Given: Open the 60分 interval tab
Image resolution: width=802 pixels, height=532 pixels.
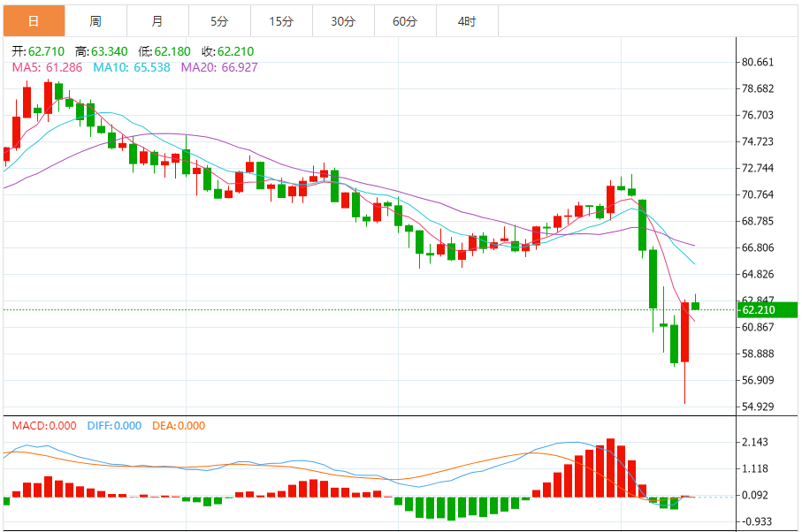Looking at the screenshot, I should pos(405,21).
